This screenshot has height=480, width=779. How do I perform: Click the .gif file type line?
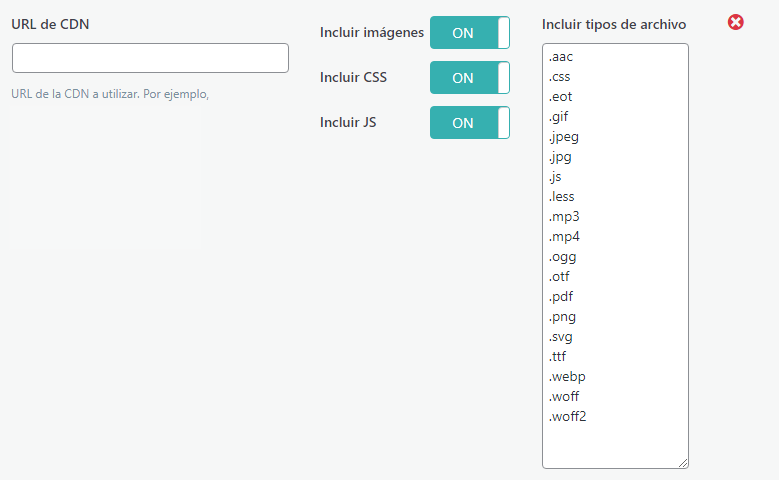(x=558, y=117)
